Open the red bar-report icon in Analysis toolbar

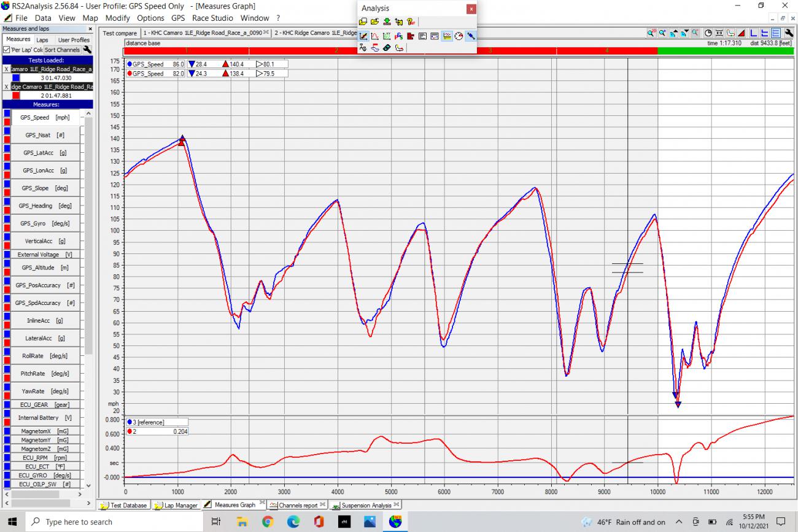(x=410, y=36)
